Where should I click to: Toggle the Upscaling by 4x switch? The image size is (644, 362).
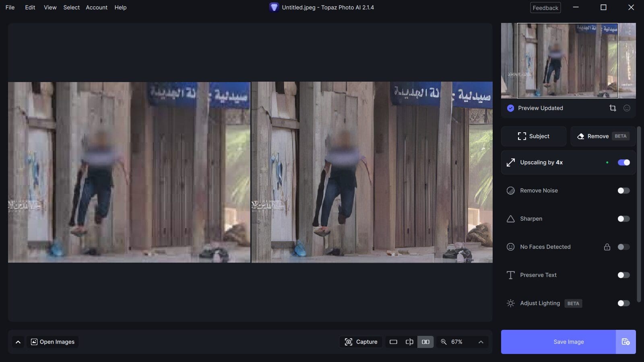pyautogui.click(x=623, y=162)
